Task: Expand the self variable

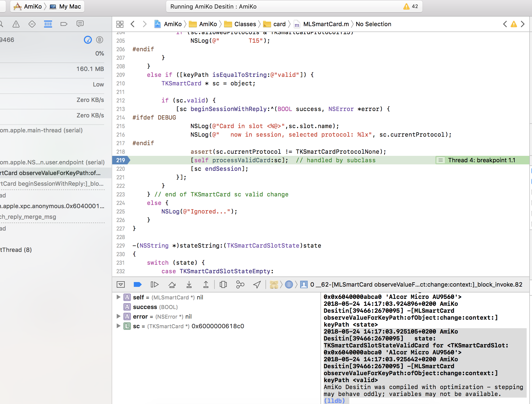Action: (118, 297)
